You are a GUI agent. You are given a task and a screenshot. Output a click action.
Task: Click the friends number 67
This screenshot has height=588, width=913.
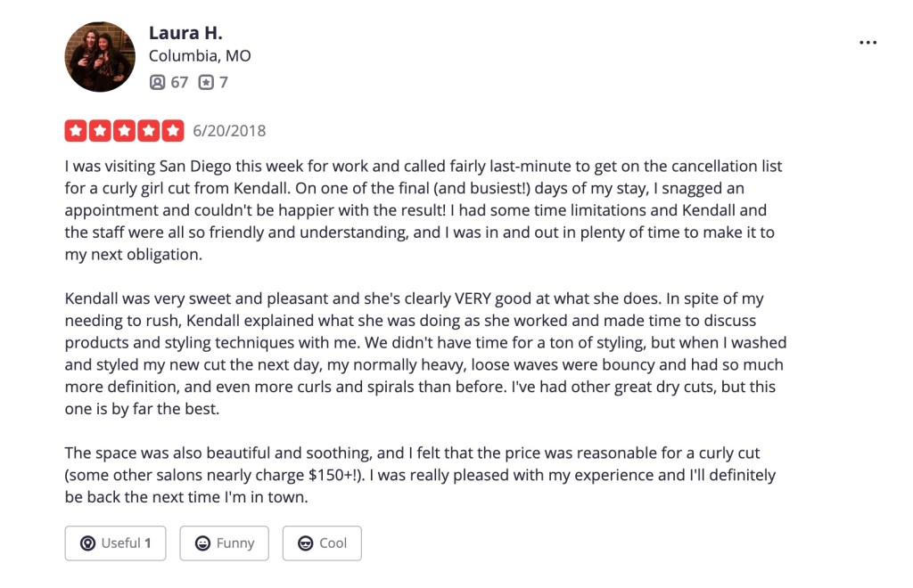coord(179,82)
